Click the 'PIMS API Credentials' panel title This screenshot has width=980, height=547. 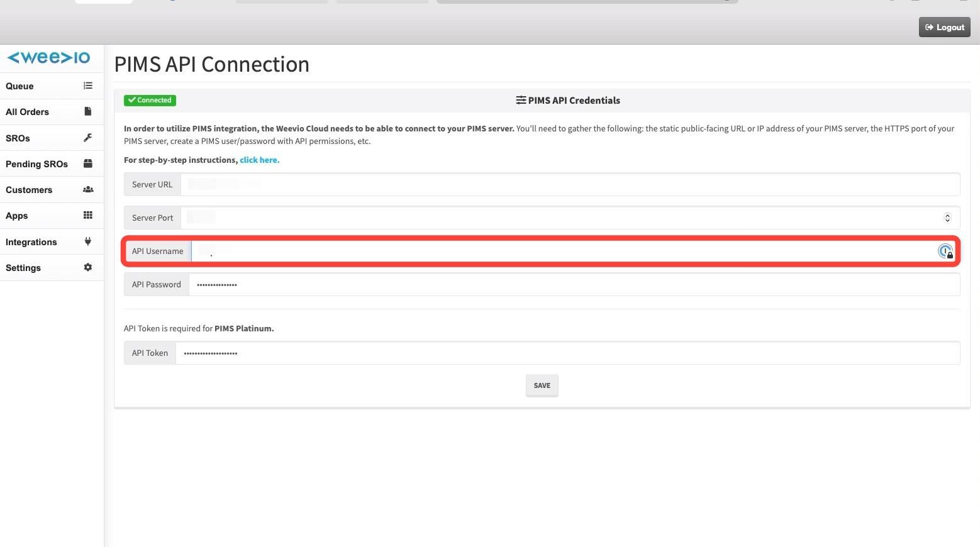click(x=574, y=100)
